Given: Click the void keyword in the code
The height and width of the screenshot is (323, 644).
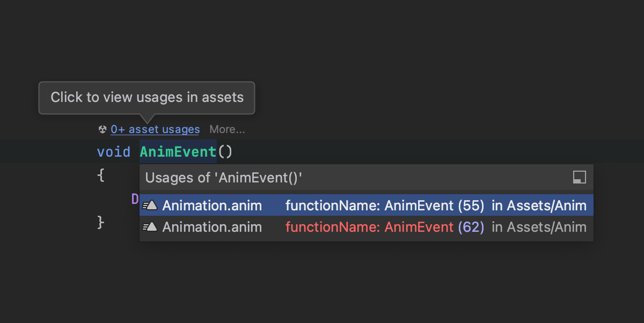Looking at the screenshot, I should point(113,152).
